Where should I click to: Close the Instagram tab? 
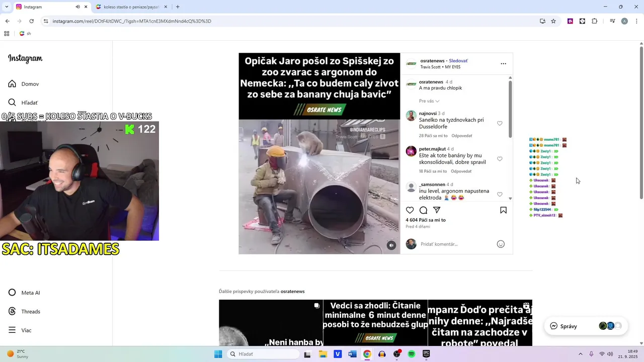(86, 7)
